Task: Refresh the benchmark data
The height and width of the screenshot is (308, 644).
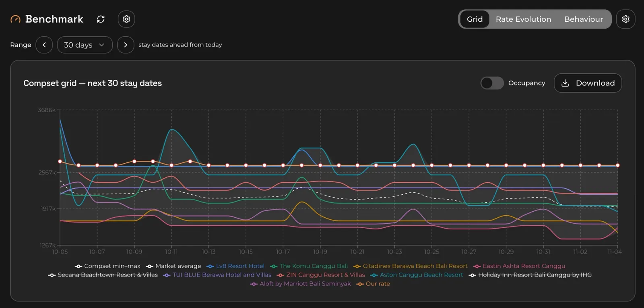Action: (x=101, y=19)
